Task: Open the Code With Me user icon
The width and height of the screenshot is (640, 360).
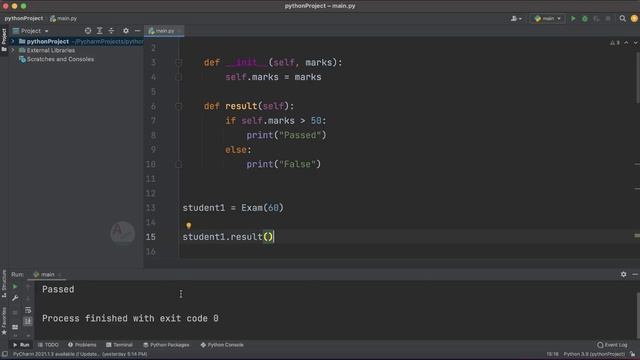Action: (516, 18)
